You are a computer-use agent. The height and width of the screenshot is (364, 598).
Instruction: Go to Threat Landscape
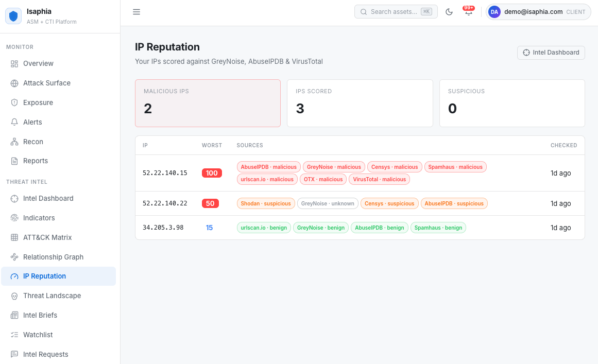point(58,296)
